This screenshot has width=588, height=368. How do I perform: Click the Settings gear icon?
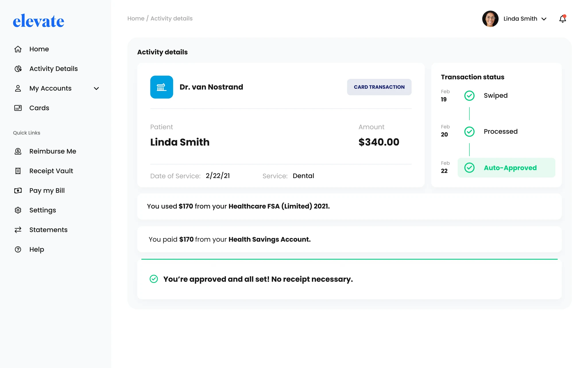pyautogui.click(x=18, y=210)
